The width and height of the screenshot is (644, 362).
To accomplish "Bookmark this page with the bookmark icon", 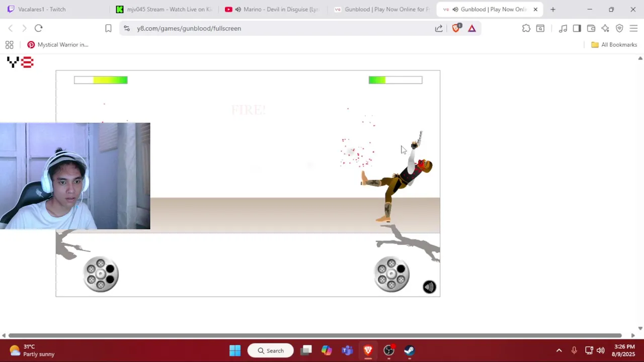I will [108, 28].
